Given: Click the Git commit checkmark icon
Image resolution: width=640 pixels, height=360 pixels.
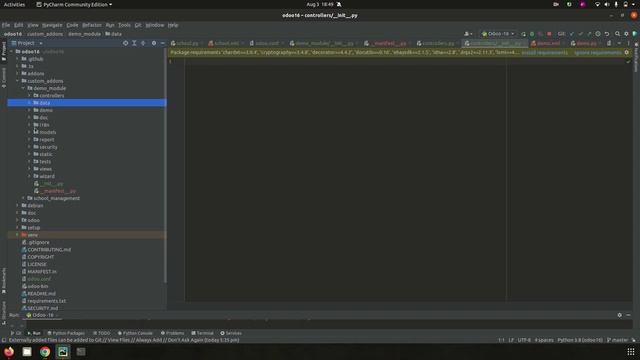Looking at the screenshot, I should (x=580, y=34).
